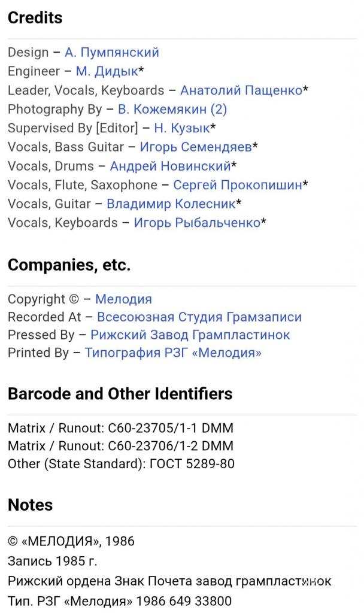The image size is (364, 613).
Task: Open the Мелодия copyright label link
Action: pos(123,299)
